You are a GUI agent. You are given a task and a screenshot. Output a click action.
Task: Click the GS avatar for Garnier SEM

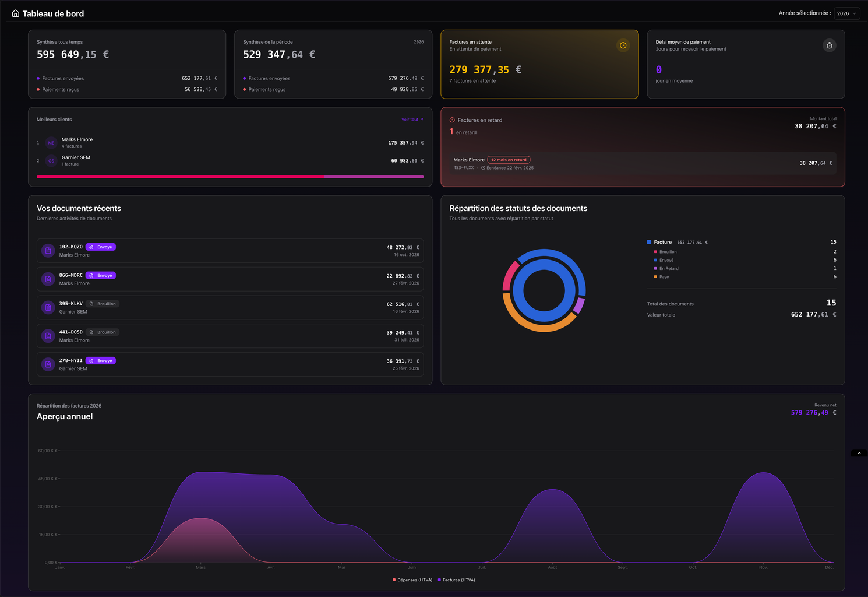click(x=51, y=161)
